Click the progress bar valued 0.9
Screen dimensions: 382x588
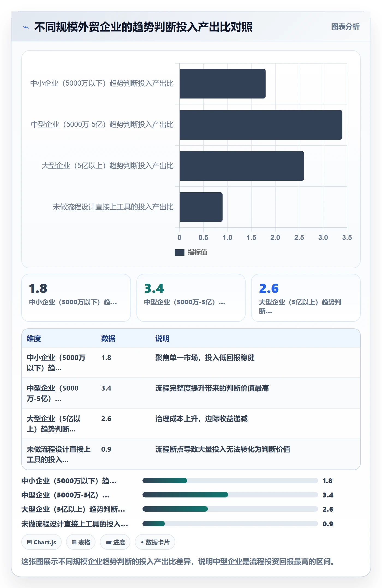click(x=230, y=524)
